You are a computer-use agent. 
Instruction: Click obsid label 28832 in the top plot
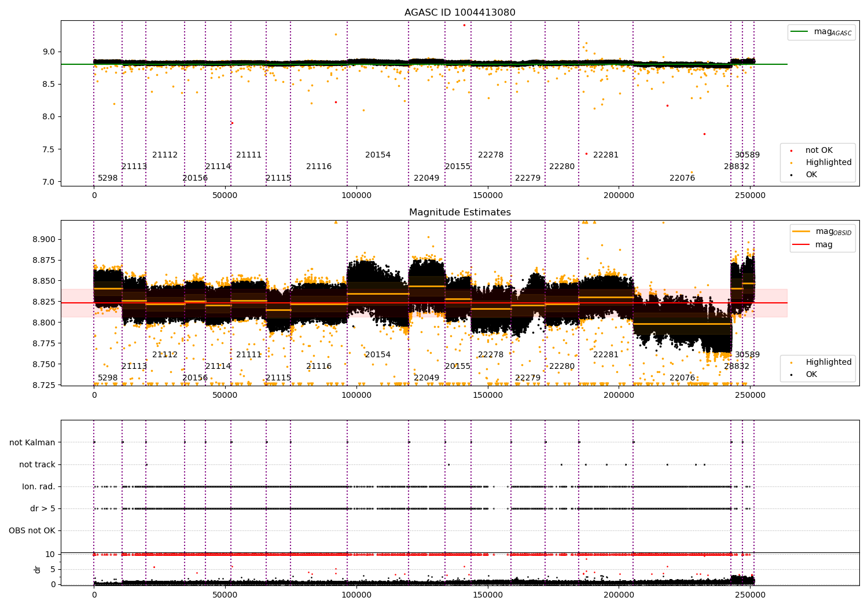pyautogui.click(x=737, y=167)
